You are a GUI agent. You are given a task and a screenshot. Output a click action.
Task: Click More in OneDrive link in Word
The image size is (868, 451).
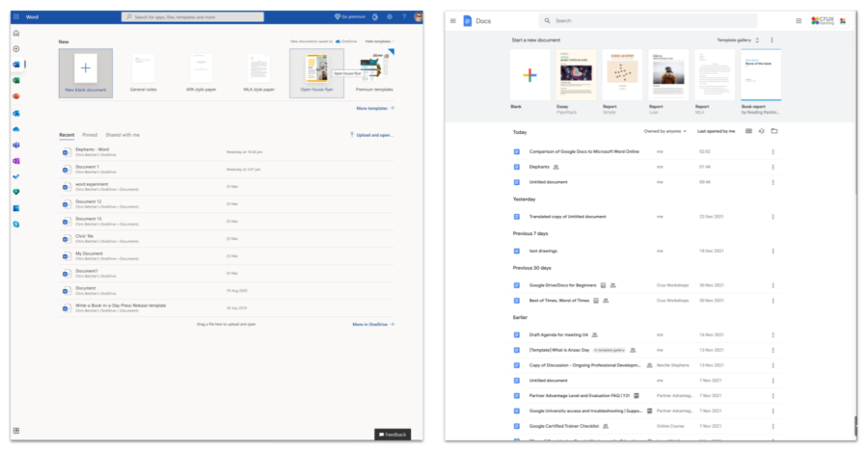(x=373, y=325)
